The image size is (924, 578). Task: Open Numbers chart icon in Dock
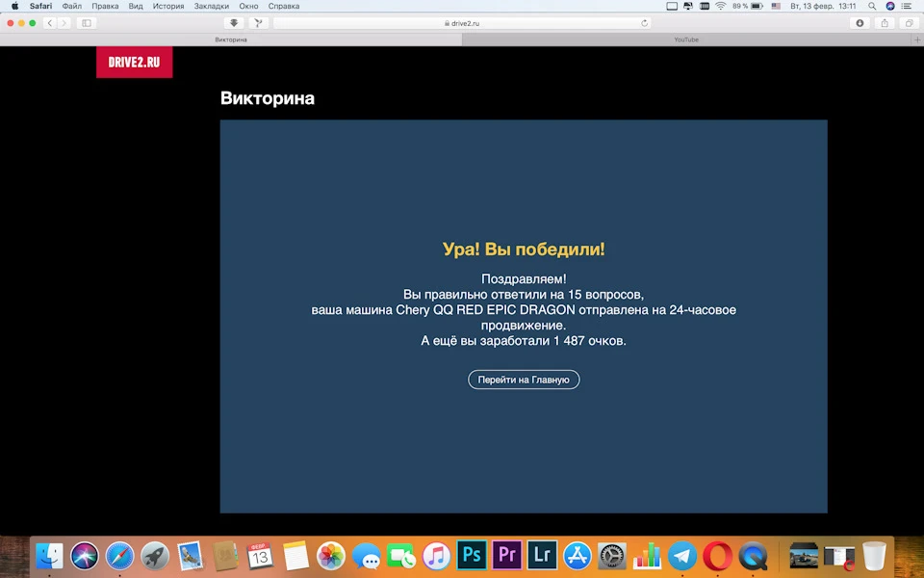tap(647, 556)
